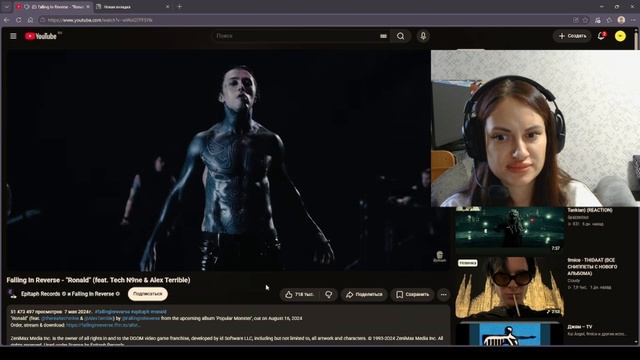Click the #fallinginreverse hashtag link

(x=112, y=311)
